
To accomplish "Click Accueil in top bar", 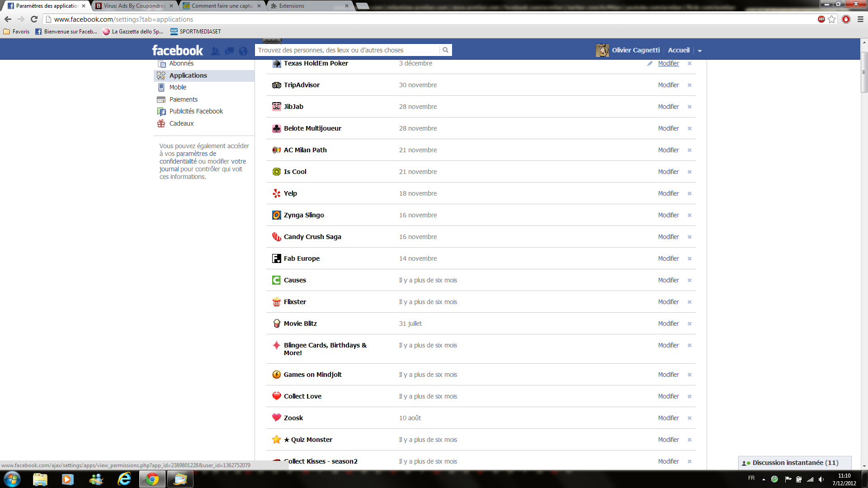I will click(679, 50).
